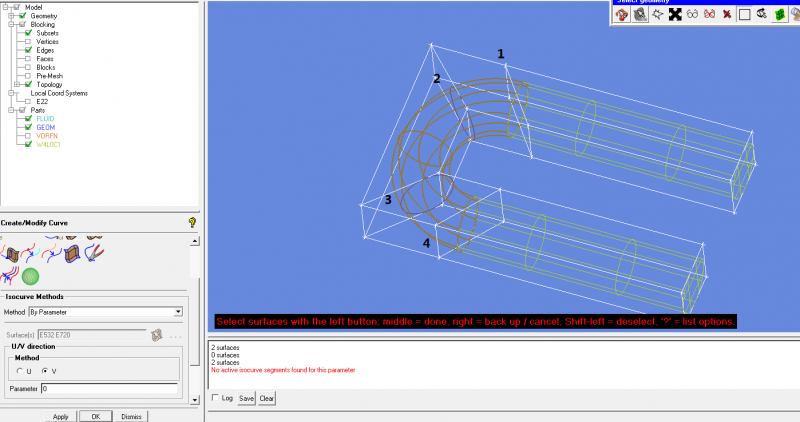800x422 pixels.
Task: Click the OK button
Action: [95, 416]
